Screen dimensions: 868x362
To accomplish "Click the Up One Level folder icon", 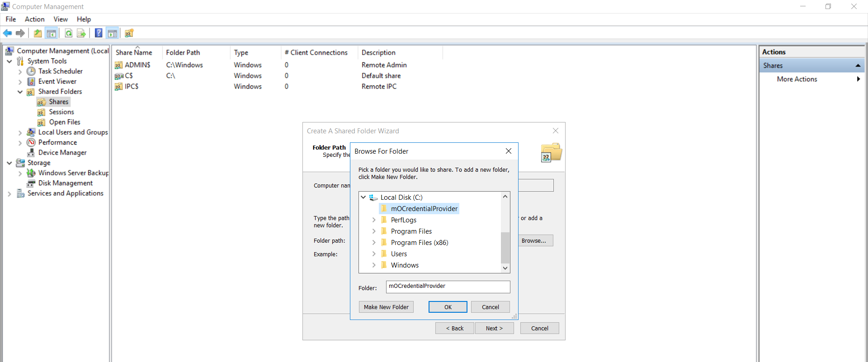I will pyautogui.click(x=38, y=33).
